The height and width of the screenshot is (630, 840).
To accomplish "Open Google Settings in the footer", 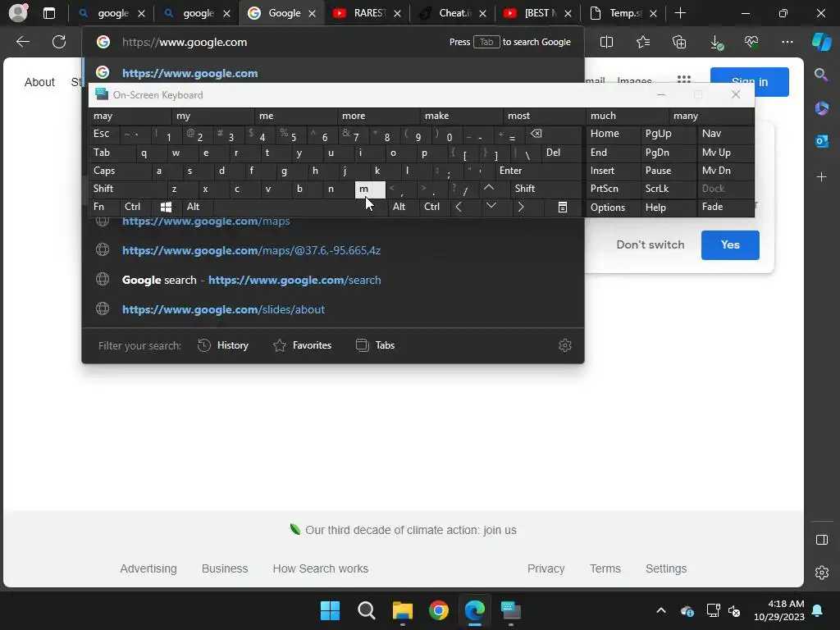I will [666, 568].
